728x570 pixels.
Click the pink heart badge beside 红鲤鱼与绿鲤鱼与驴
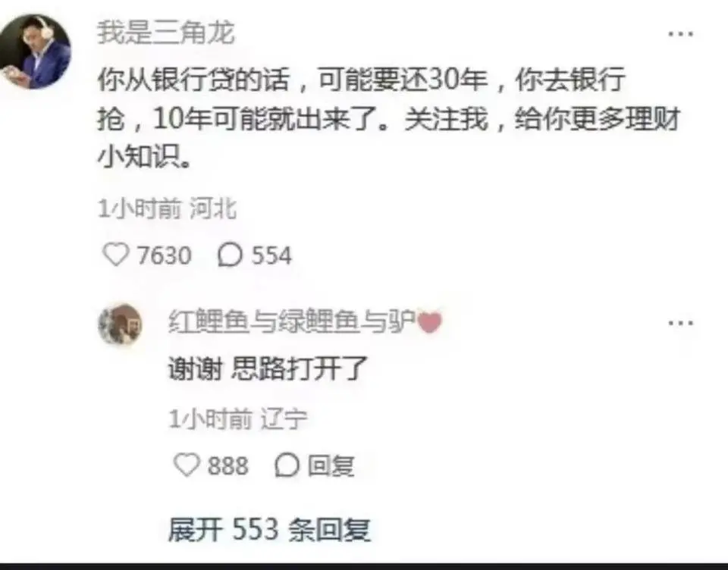[430, 321]
